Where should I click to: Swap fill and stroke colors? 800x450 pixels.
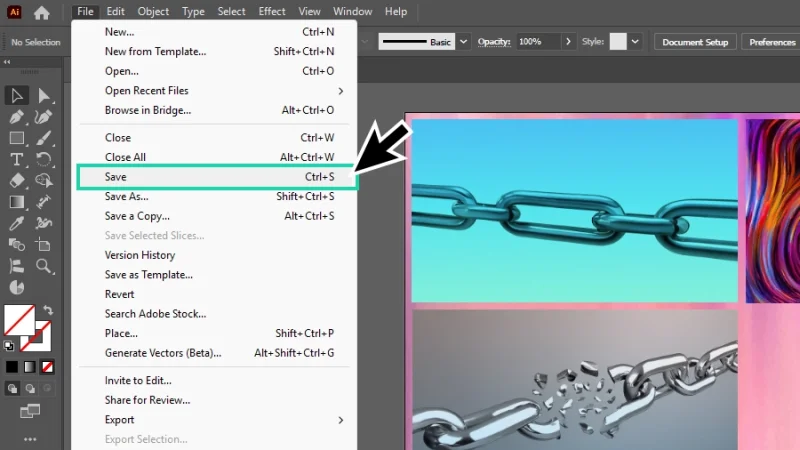49,311
